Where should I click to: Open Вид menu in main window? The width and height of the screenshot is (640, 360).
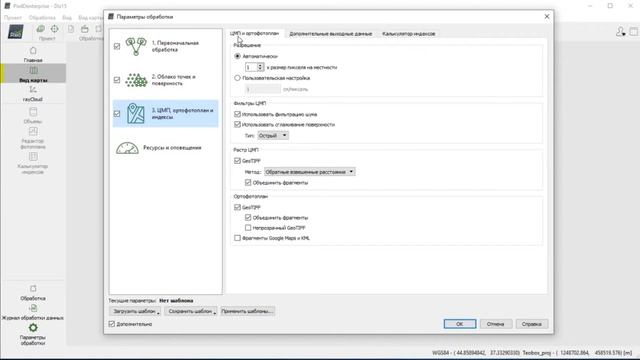67,18
